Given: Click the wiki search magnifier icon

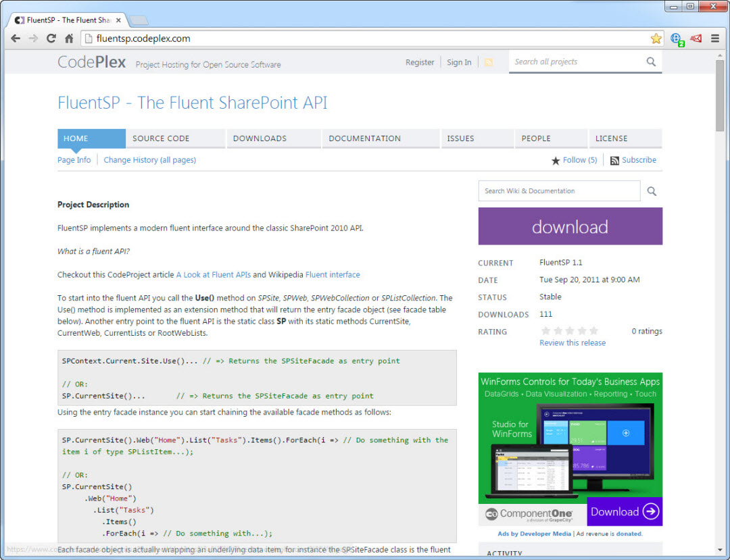Looking at the screenshot, I should [652, 191].
